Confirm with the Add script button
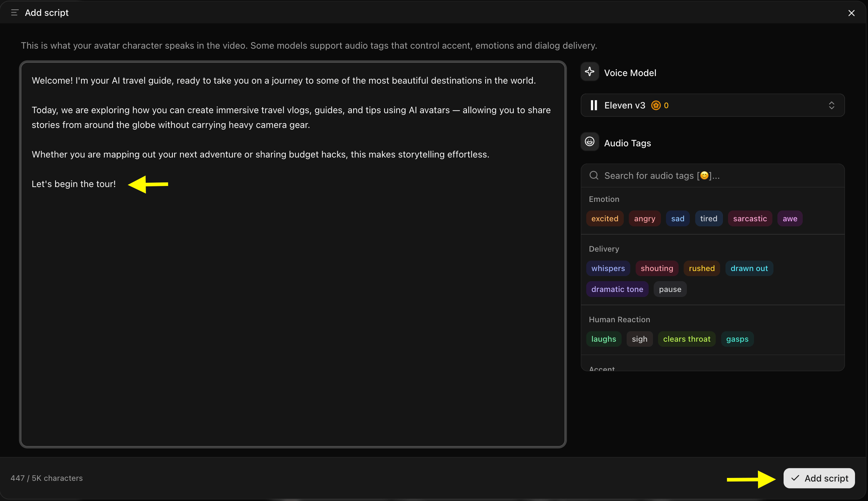The image size is (868, 501). point(819,478)
